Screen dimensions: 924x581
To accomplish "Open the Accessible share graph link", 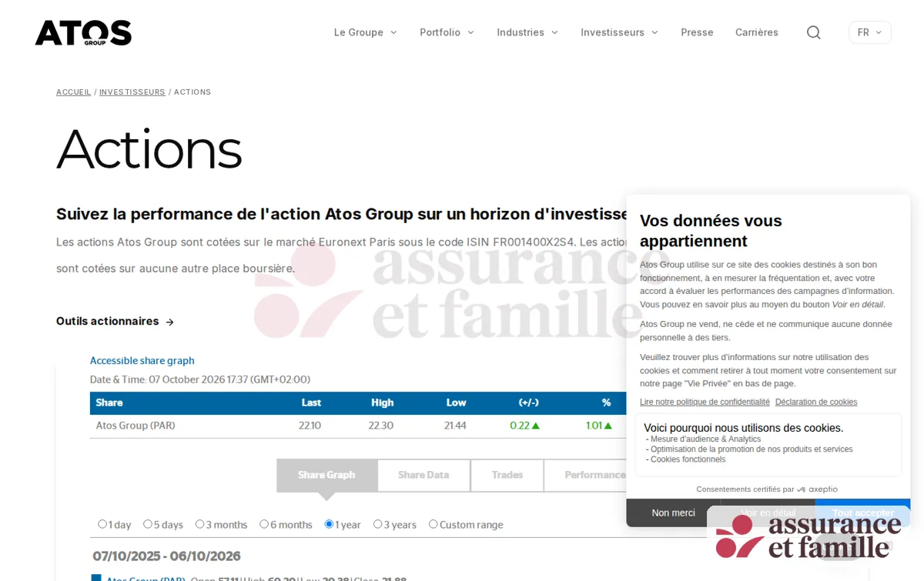I will click(x=142, y=361).
